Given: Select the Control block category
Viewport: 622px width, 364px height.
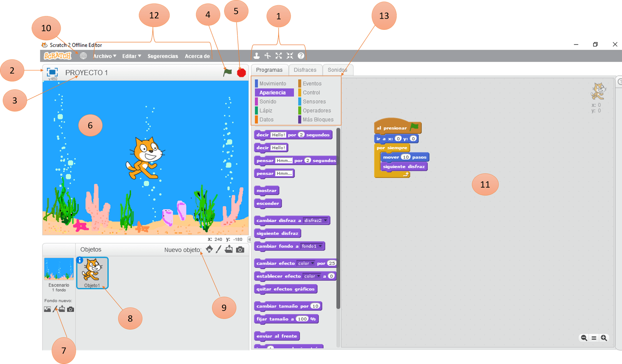Looking at the screenshot, I should pyautogui.click(x=311, y=93).
